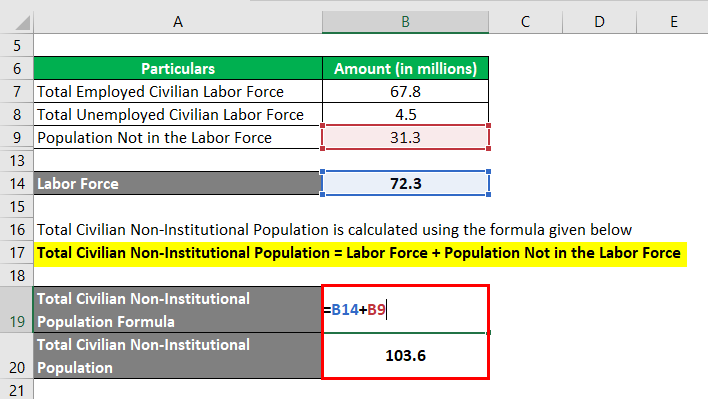Viewport: 708px width, 399px height.
Task: Select column C header
Action: 525,22
